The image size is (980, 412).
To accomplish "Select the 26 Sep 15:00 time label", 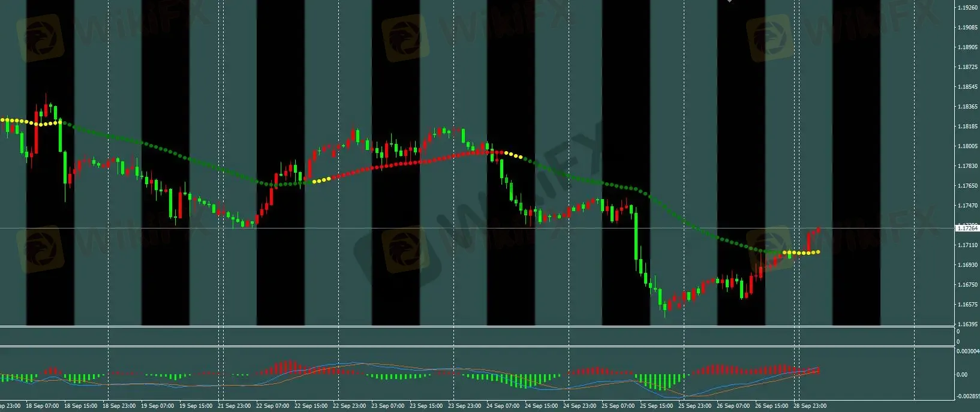I will (x=772, y=406).
